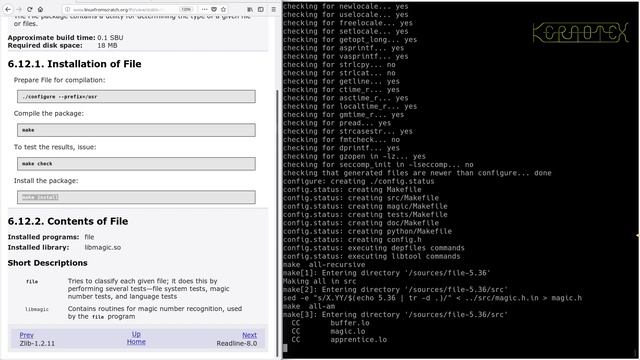Open the Firefox hamburger menu
This screenshot has height=360, width=640.
point(273,9)
